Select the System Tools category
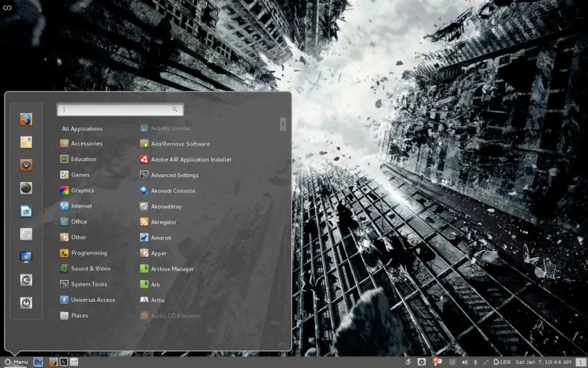Screen dimensions: 588x368 click(83, 284)
